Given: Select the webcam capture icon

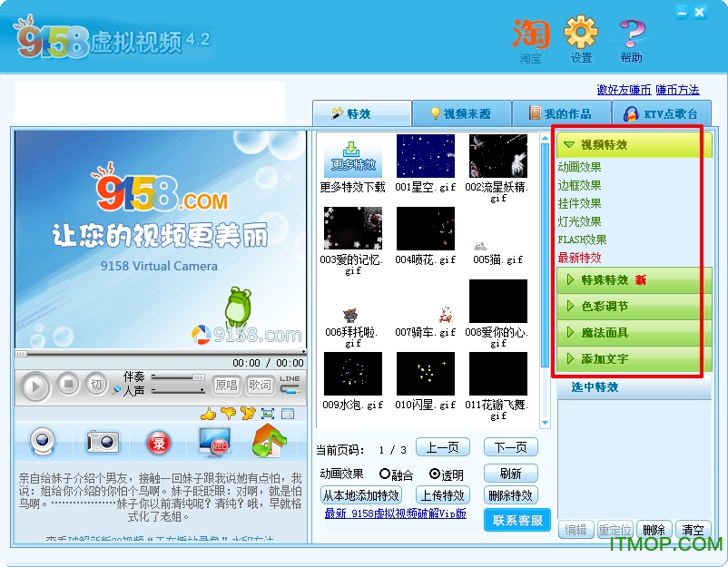Looking at the screenshot, I should point(43,440).
